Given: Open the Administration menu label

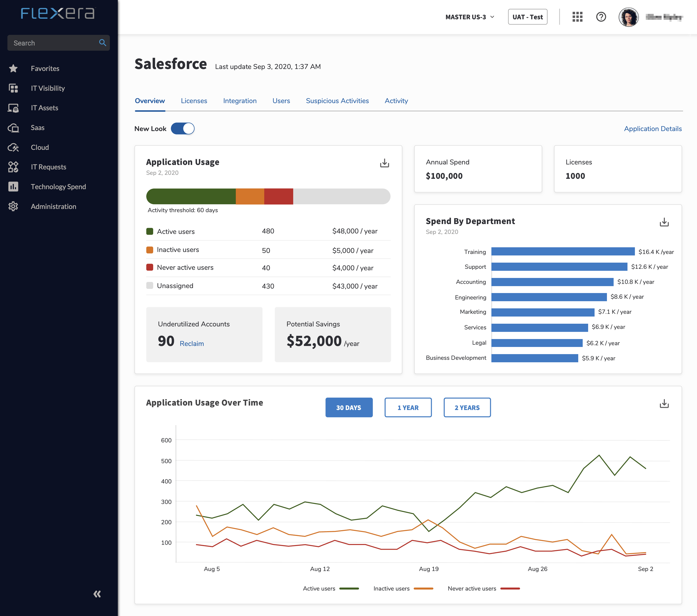Looking at the screenshot, I should coord(53,206).
